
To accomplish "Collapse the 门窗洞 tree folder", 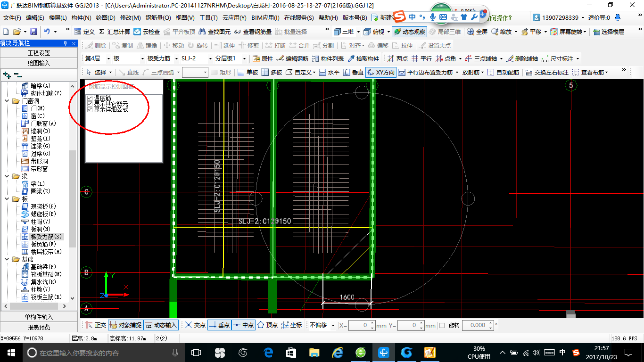I will 8,101.
